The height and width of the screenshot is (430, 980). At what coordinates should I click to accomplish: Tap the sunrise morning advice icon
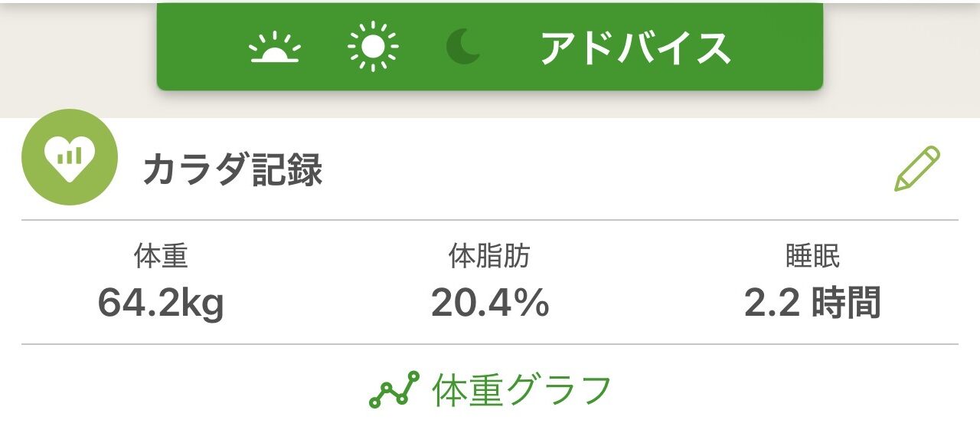click(275, 48)
